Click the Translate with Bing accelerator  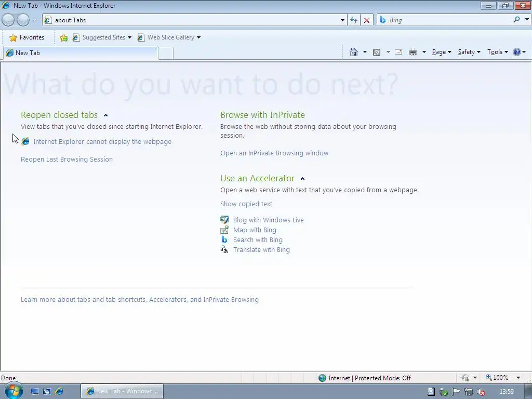pyautogui.click(x=261, y=249)
